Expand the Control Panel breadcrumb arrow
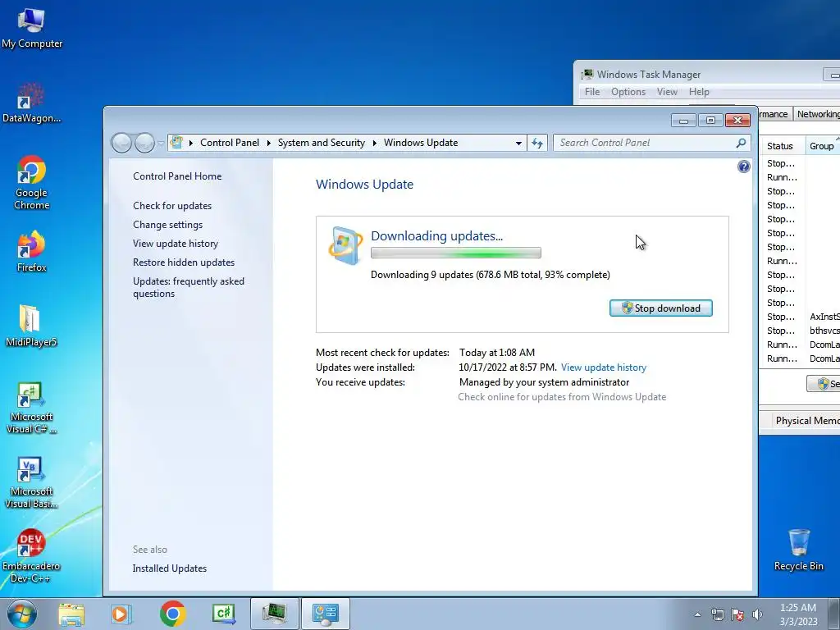The image size is (840, 630). 269,143
